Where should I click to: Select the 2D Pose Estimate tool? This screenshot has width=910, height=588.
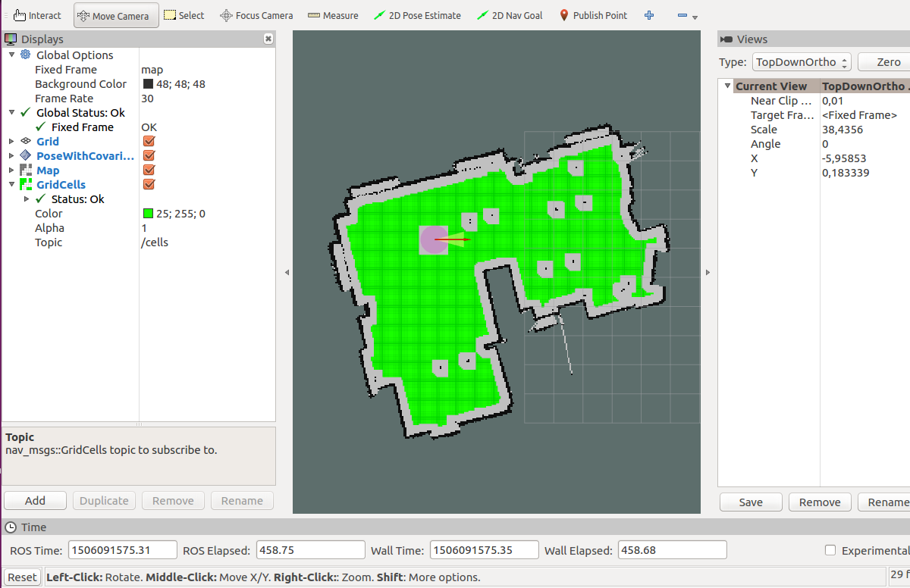coord(417,14)
